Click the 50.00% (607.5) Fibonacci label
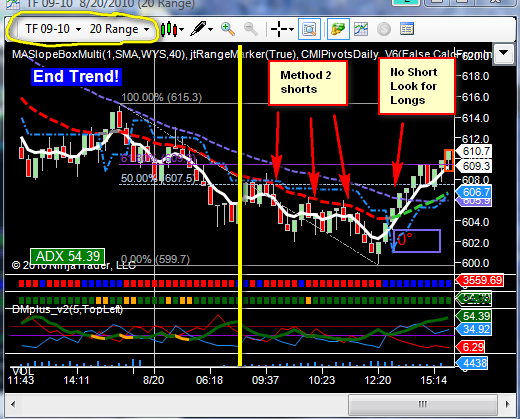Image resolution: width=520 pixels, height=419 pixels. pyautogui.click(x=157, y=178)
